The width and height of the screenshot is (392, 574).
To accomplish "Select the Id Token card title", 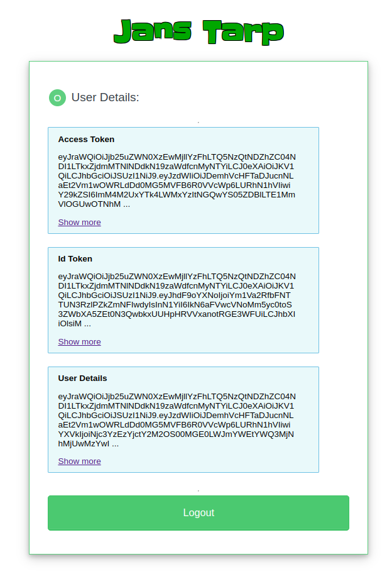I will (x=75, y=259).
